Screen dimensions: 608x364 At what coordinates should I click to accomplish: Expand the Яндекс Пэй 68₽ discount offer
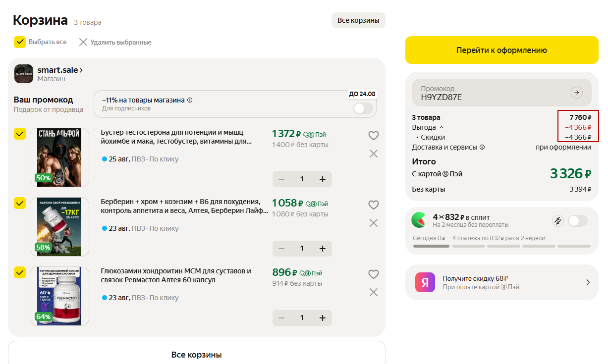[588, 282]
